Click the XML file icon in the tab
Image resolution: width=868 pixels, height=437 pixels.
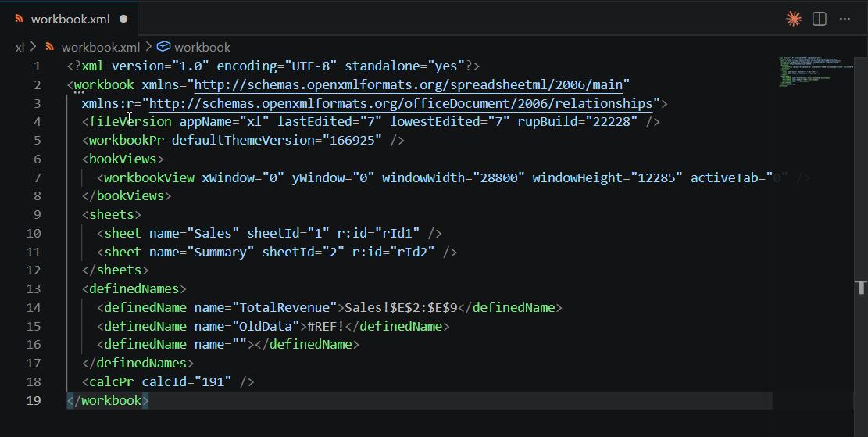pyautogui.click(x=20, y=19)
